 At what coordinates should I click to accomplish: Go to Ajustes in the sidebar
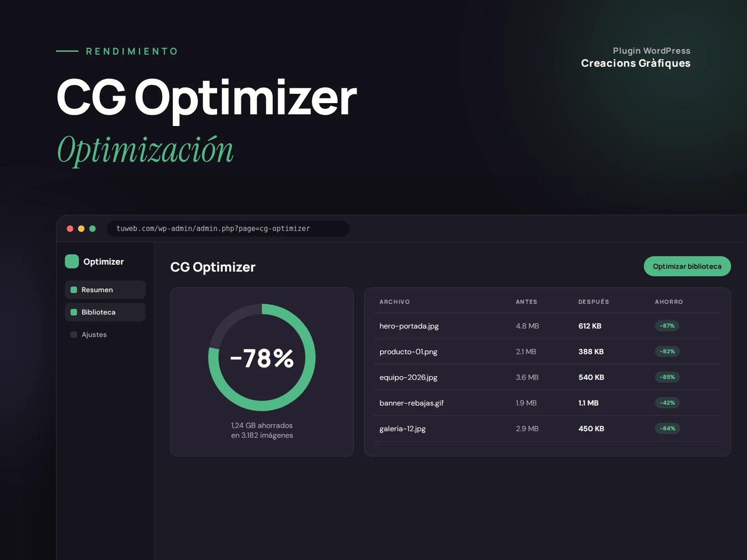[x=105, y=335]
